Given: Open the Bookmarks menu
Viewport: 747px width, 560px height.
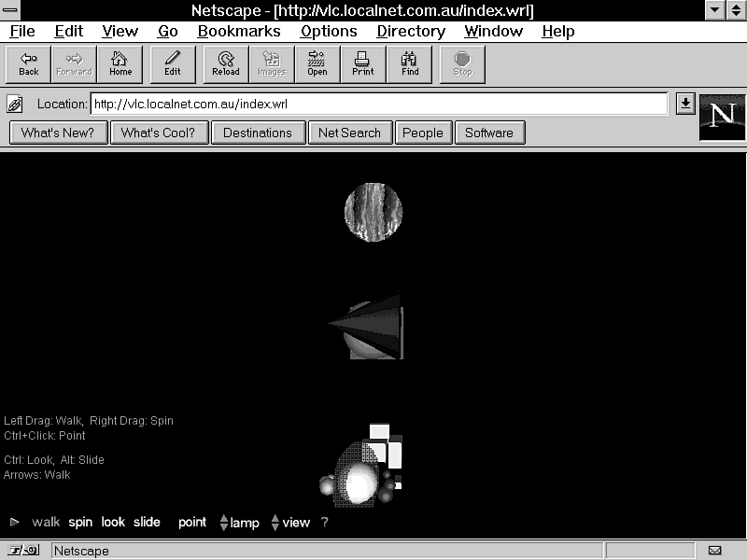Looking at the screenshot, I should pos(239,31).
